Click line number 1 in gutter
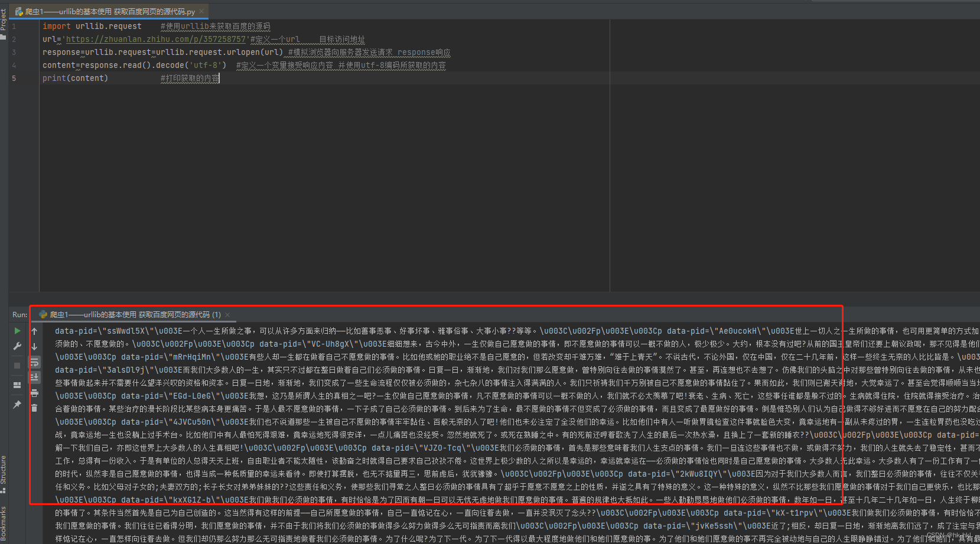 (x=14, y=27)
